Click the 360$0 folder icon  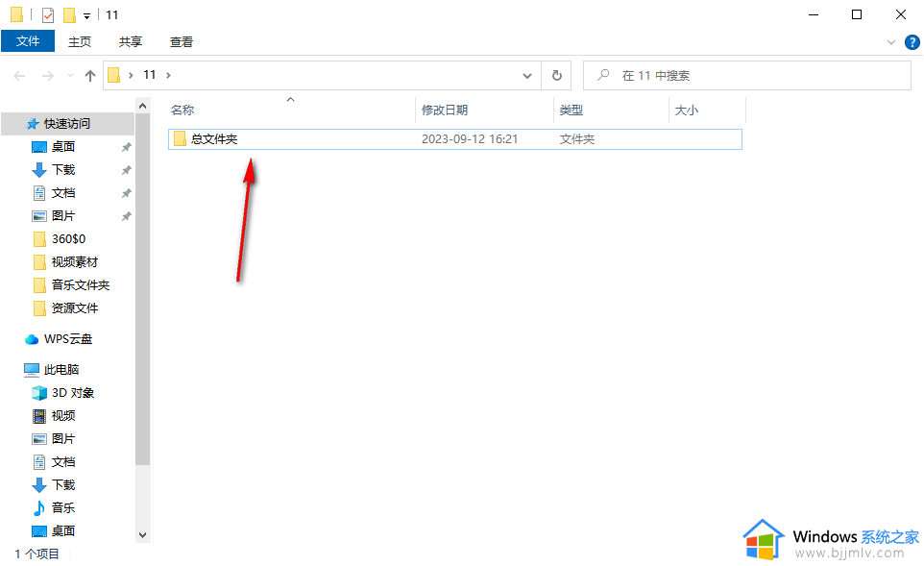pyautogui.click(x=39, y=238)
